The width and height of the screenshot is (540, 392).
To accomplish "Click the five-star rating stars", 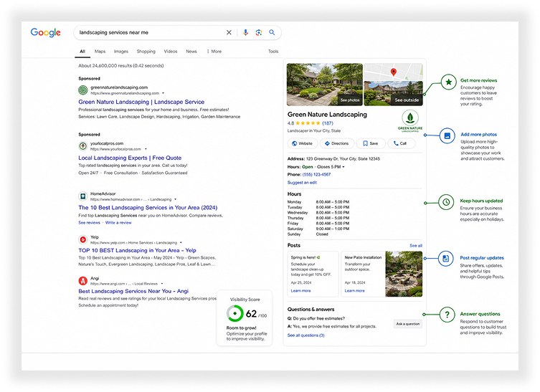I will (x=308, y=123).
